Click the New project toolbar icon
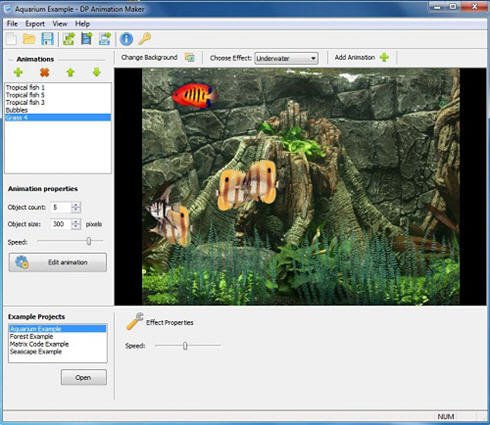Viewport: 490px width, 425px height. point(11,39)
